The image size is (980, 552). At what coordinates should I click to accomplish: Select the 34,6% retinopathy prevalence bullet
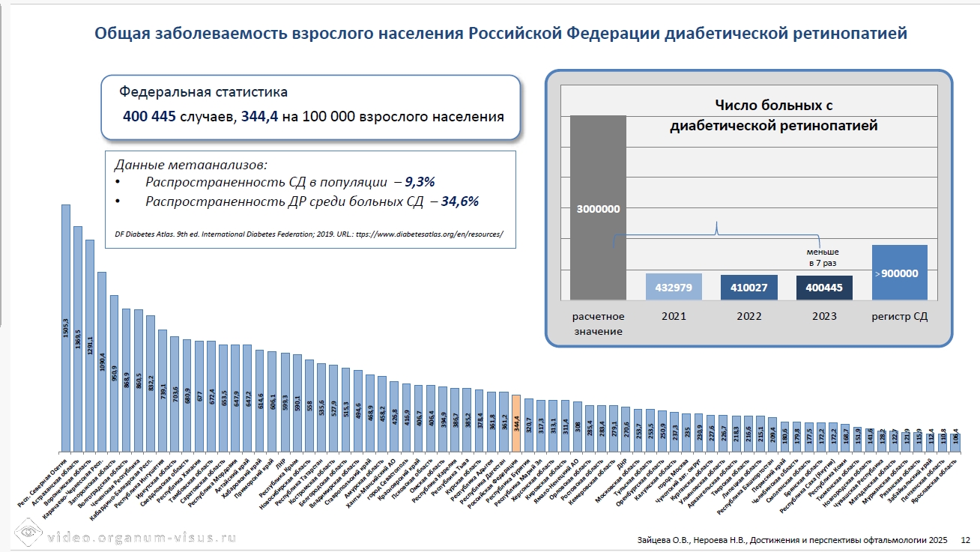[x=312, y=201]
